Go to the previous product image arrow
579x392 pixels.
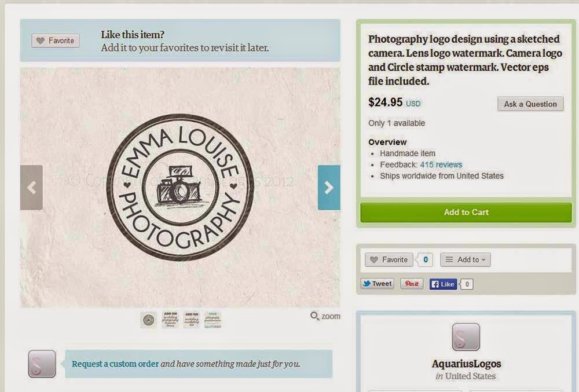pyautogui.click(x=31, y=188)
